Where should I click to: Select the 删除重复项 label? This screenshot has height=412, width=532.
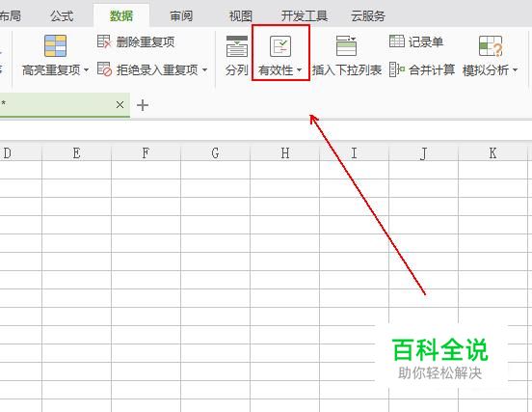(x=146, y=42)
